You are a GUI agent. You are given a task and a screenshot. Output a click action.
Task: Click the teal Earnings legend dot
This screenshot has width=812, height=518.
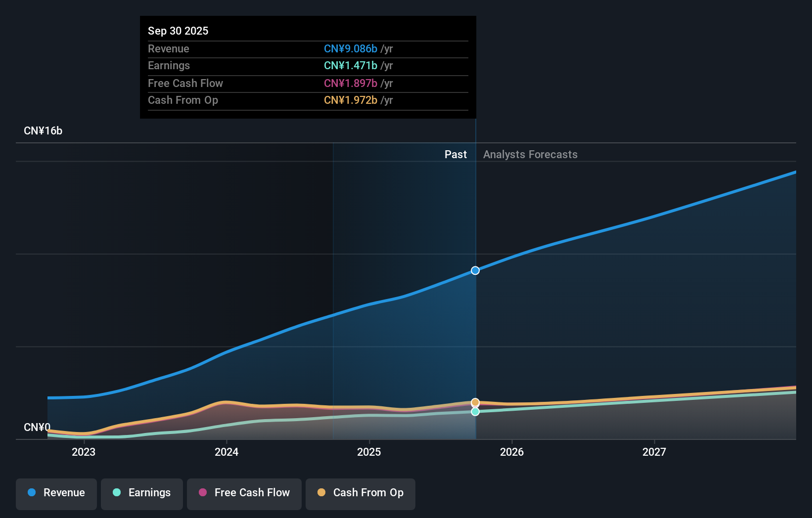(117, 493)
